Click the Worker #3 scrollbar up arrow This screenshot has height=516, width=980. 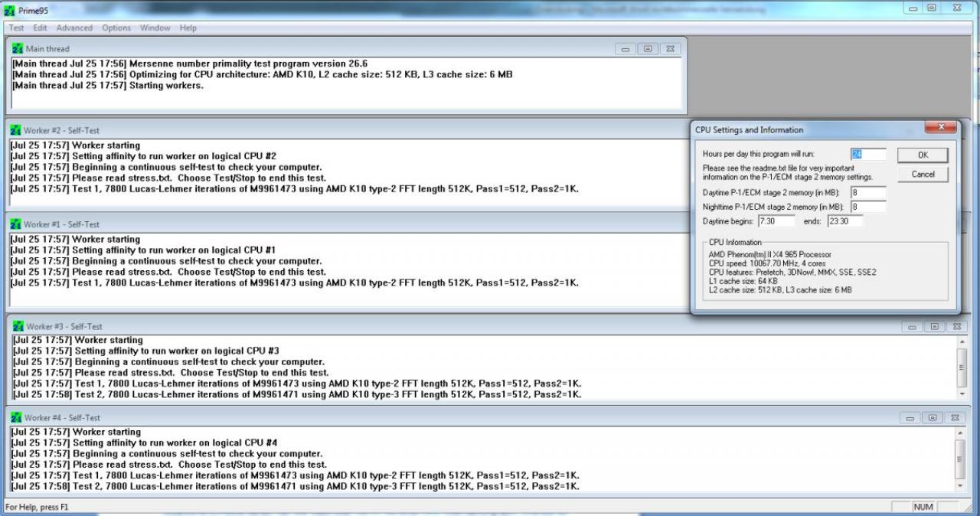coord(962,341)
